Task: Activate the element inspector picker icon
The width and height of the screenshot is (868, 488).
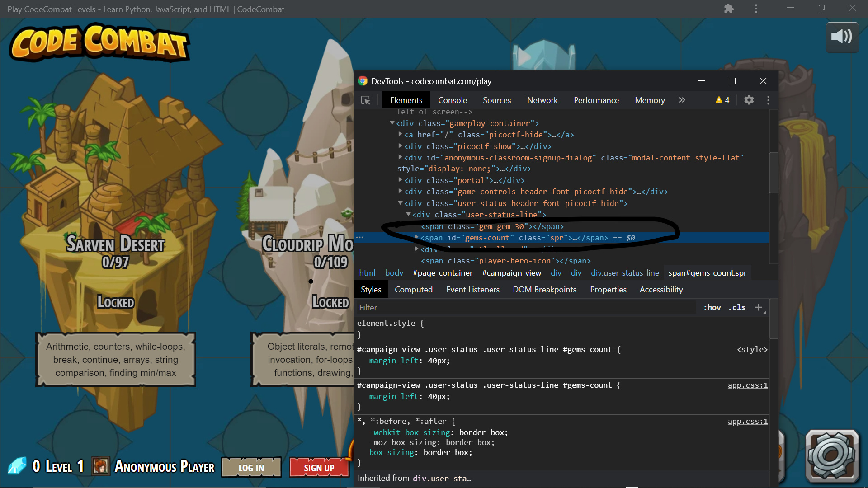Action: [x=366, y=100]
